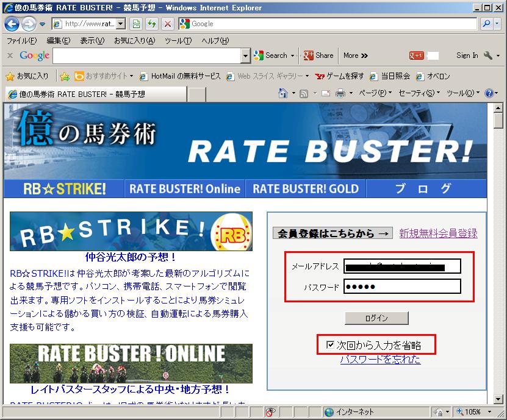Expand Google toolbar search box dropdown
Image resolution: width=507 pixels, height=420 pixels.
tap(245, 56)
